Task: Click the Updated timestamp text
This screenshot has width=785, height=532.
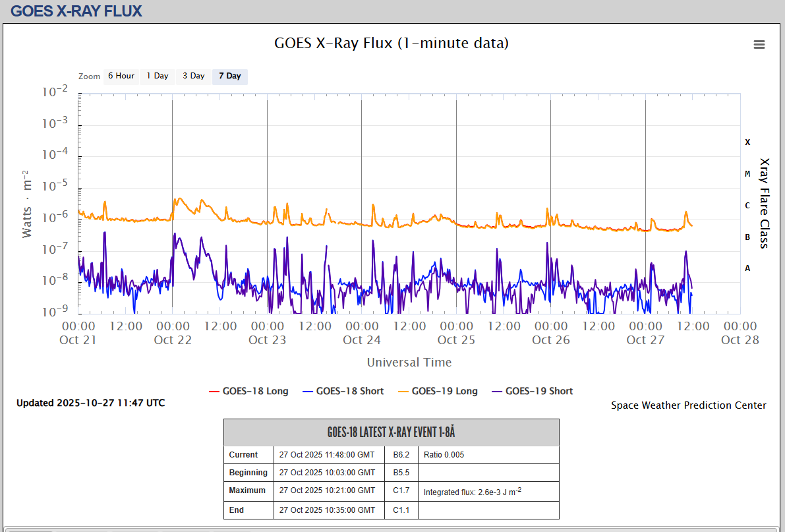Action: click(90, 403)
